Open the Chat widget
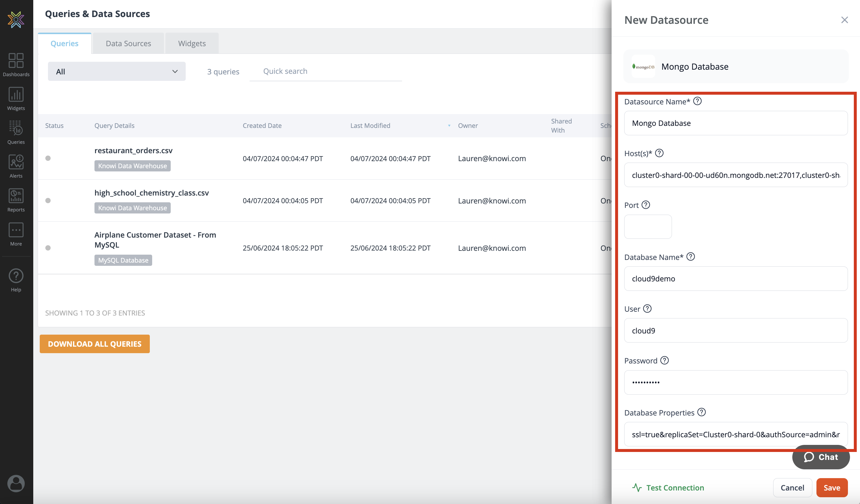 pos(821,457)
